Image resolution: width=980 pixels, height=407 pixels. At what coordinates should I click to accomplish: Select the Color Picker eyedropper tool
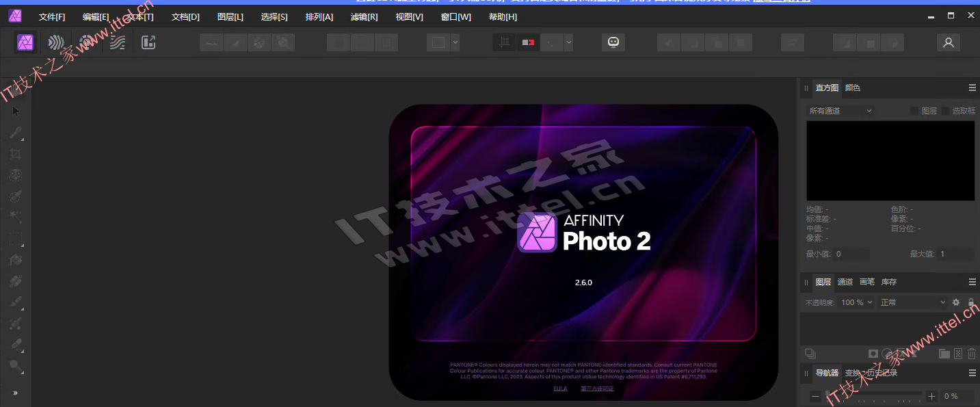tap(16, 133)
